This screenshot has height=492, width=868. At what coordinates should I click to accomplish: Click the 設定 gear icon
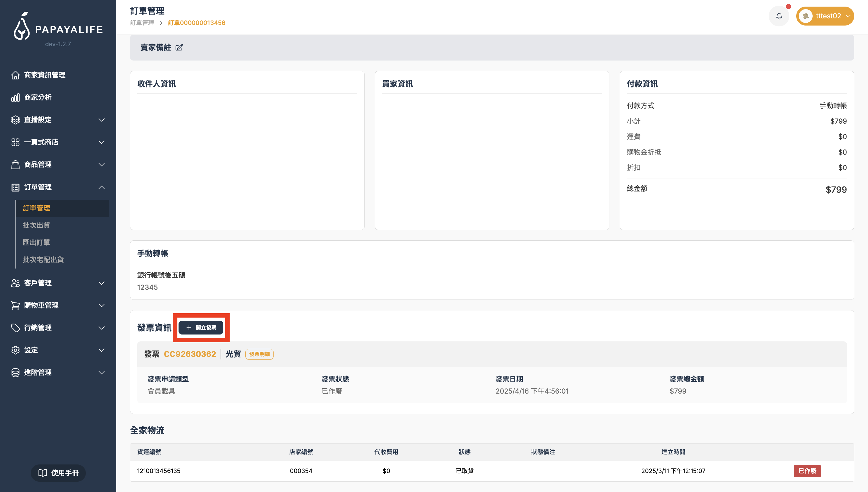(15, 350)
